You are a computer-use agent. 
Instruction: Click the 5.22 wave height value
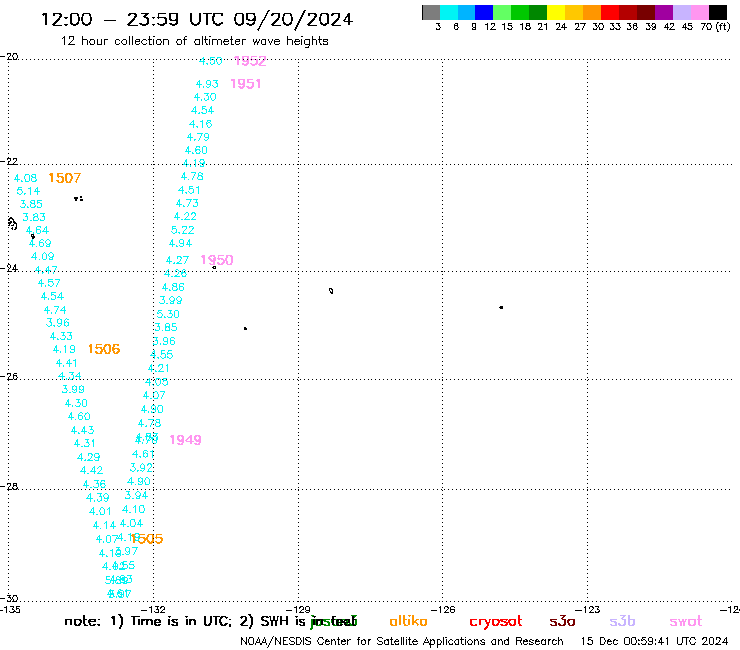(x=183, y=230)
